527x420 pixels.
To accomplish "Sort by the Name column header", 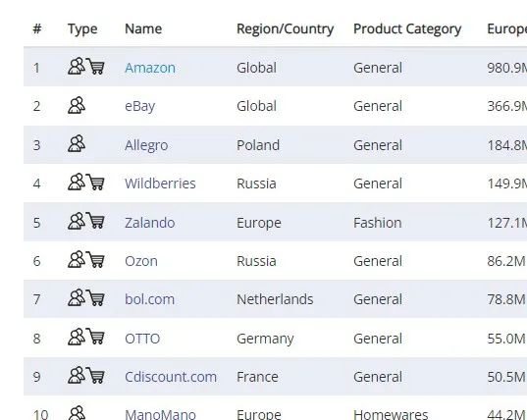I will (x=143, y=28).
